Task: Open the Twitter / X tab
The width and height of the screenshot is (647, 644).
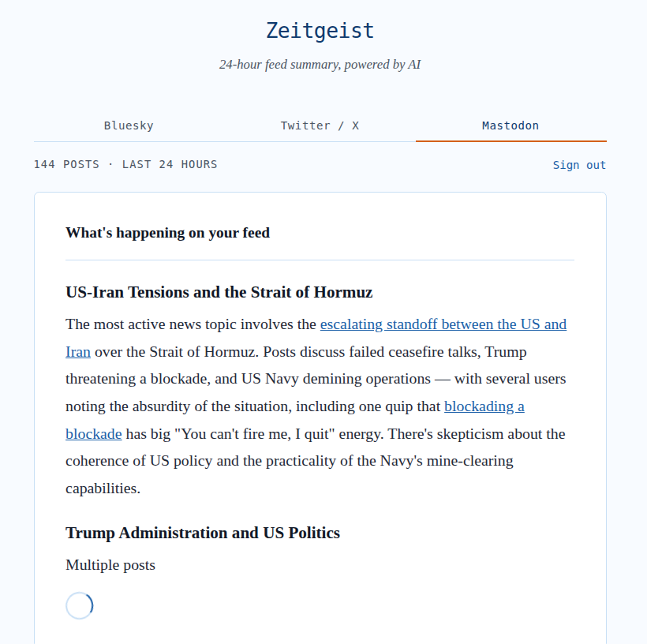Action: pyautogui.click(x=320, y=125)
